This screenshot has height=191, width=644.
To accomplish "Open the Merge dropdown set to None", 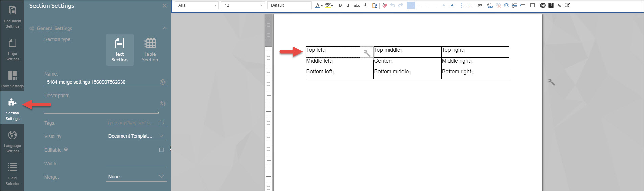I will point(136,177).
